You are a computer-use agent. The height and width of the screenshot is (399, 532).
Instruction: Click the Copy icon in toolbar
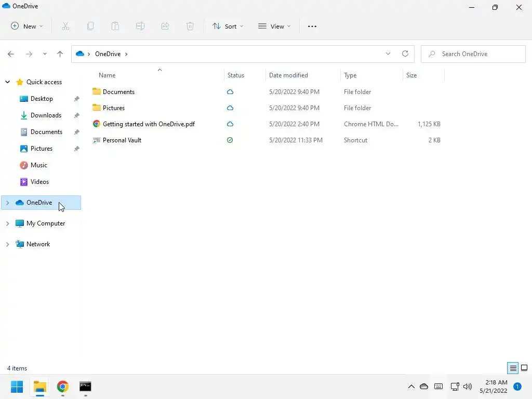[x=90, y=26]
